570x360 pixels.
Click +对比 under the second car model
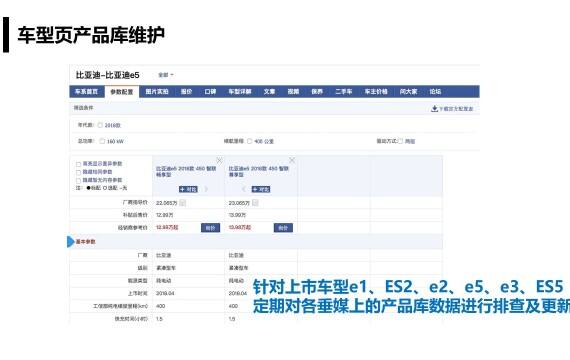[x=261, y=189]
